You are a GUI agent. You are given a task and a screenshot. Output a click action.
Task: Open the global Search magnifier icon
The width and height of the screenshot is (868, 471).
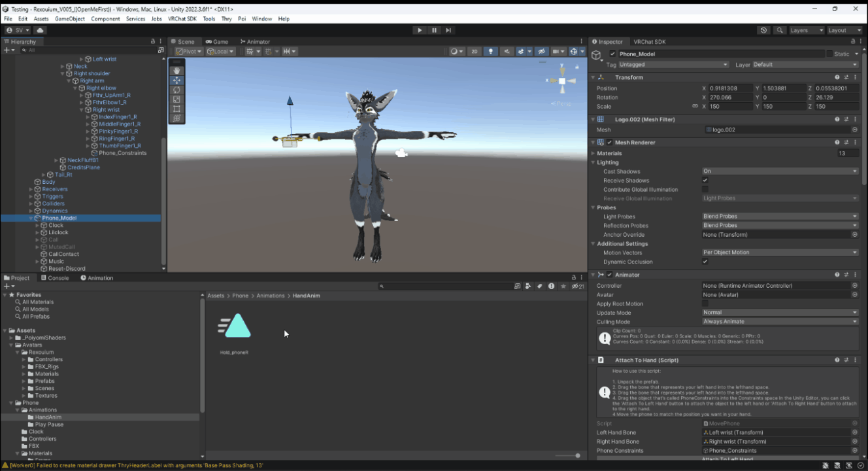point(780,30)
